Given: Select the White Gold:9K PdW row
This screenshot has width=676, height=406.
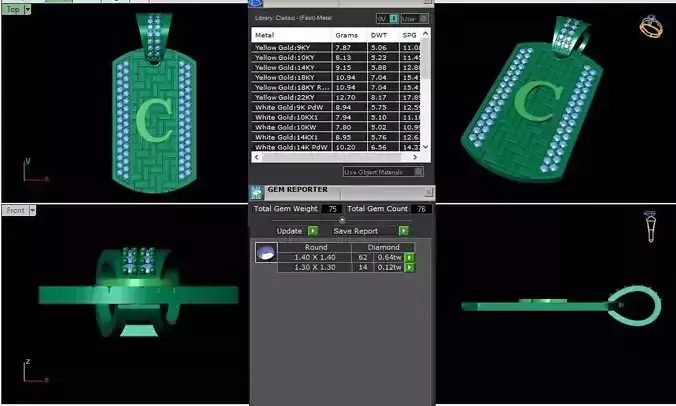Looking at the screenshot, I should coord(336,107).
